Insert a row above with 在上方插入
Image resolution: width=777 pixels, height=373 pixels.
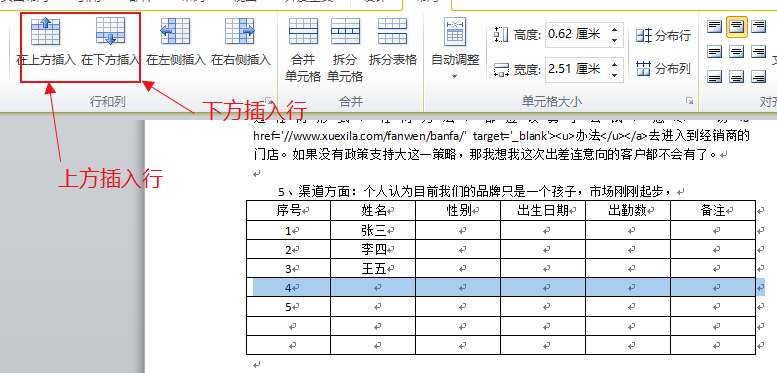(46, 43)
